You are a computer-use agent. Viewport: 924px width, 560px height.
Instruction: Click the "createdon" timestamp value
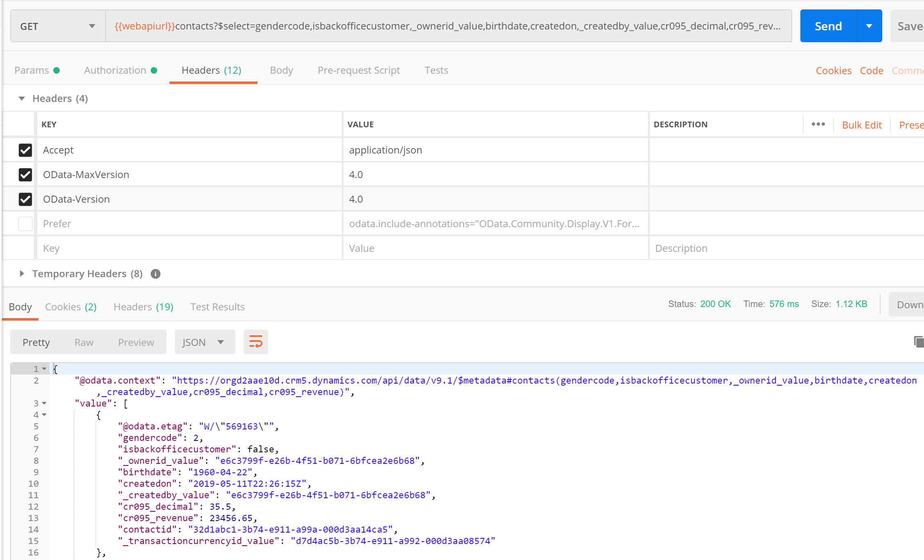pos(247,484)
